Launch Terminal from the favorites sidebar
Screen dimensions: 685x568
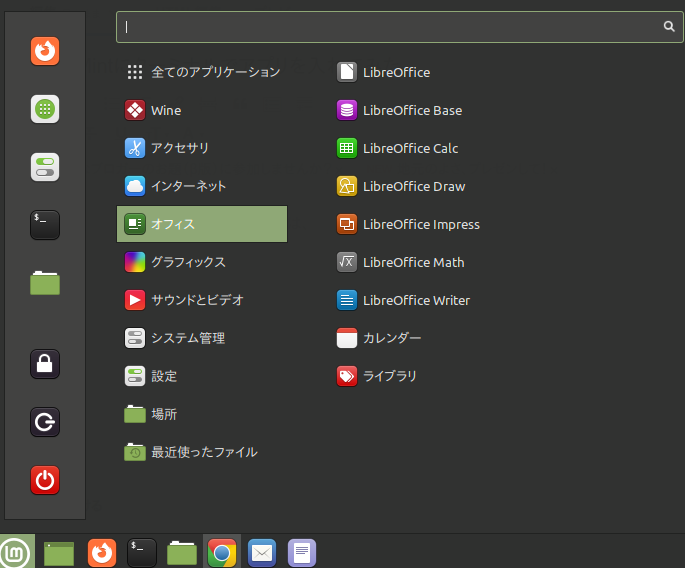[x=45, y=225]
